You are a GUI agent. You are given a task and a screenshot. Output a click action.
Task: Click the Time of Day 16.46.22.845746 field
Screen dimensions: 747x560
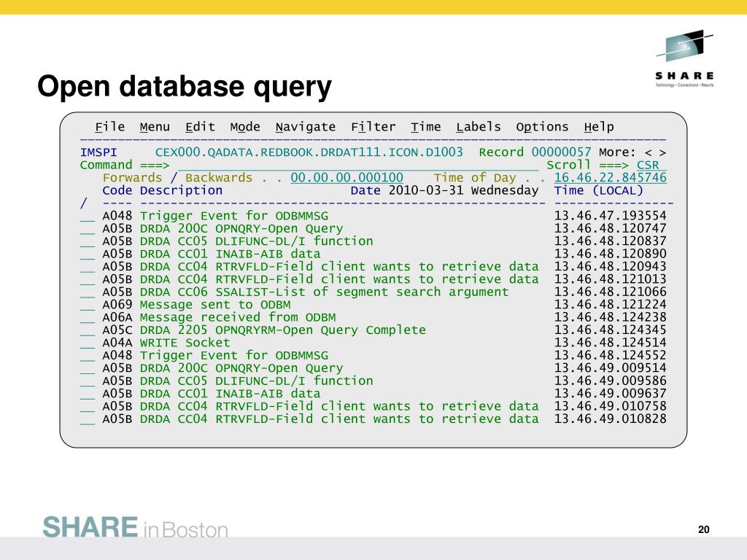pos(610,178)
